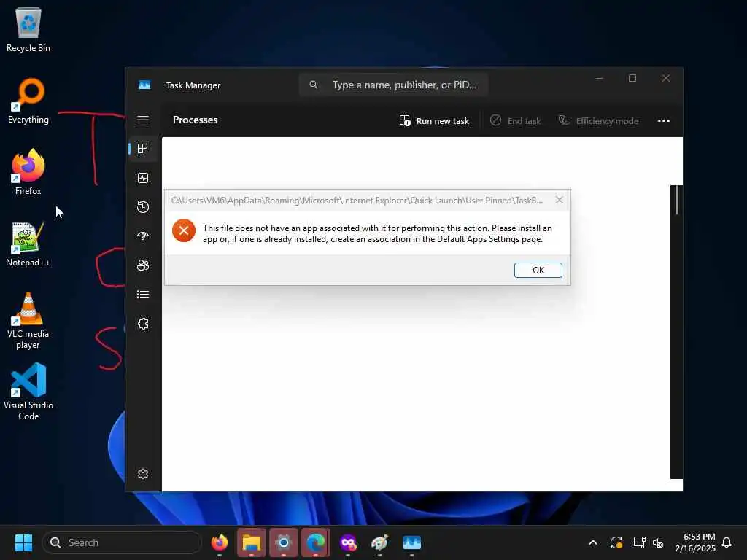Click the muted volume tray icon
The width and height of the screenshot is (747, 560).
[658, 542]
